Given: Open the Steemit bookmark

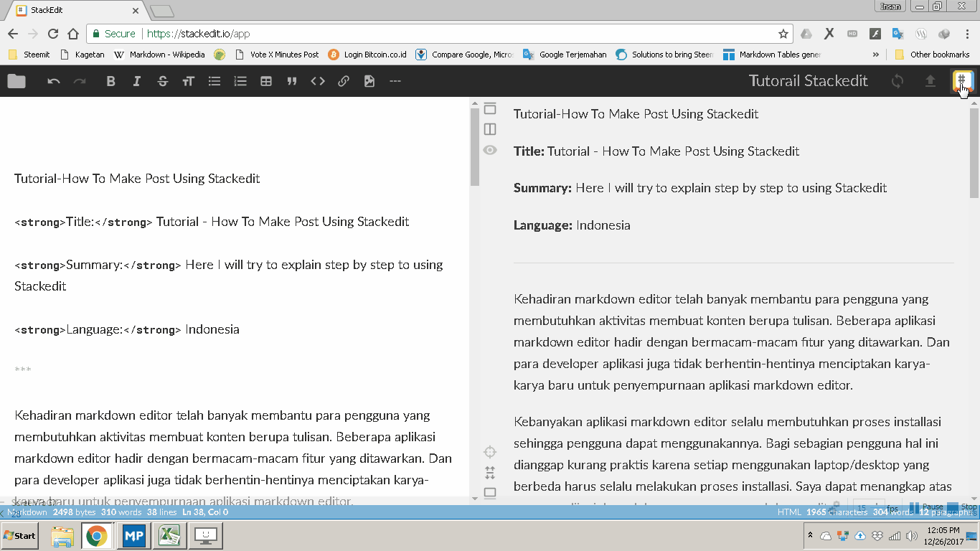Looking at the screenshot, I should 29,55.
